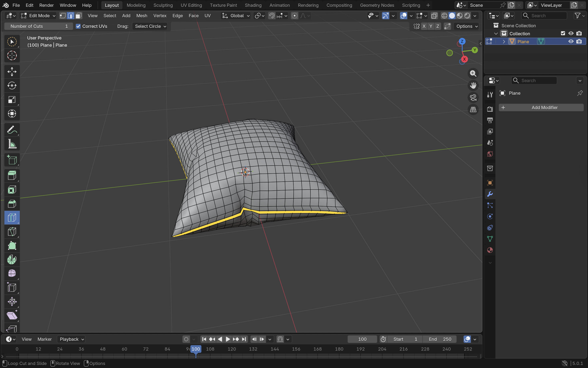
Task: Open the Mesh menu
Action: 141,16
